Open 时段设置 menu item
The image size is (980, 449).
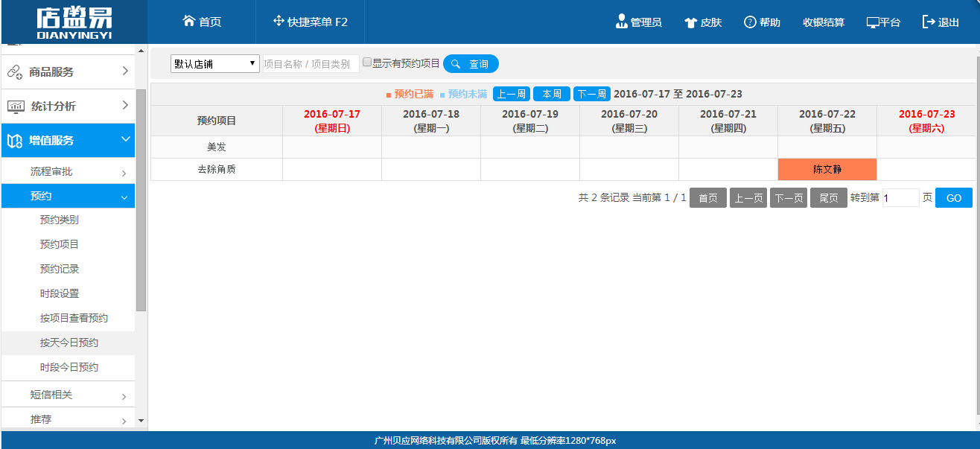[x=60, y=293]
